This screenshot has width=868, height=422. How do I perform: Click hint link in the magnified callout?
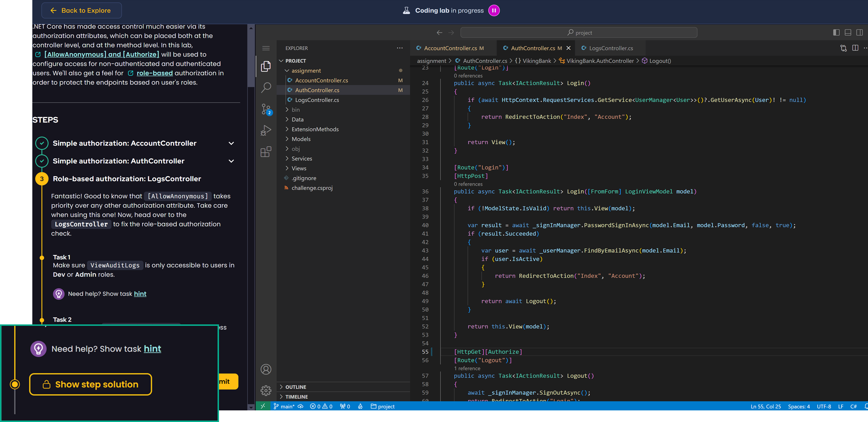(153, 349)
